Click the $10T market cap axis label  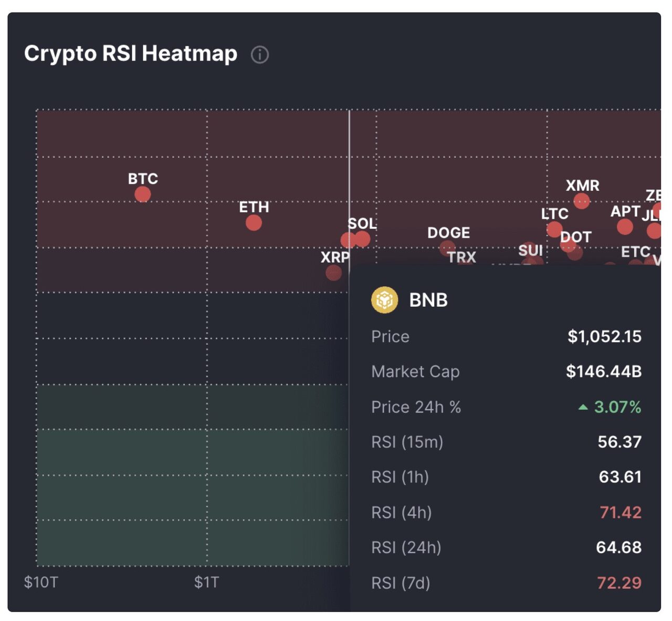[x=41, y=582]
